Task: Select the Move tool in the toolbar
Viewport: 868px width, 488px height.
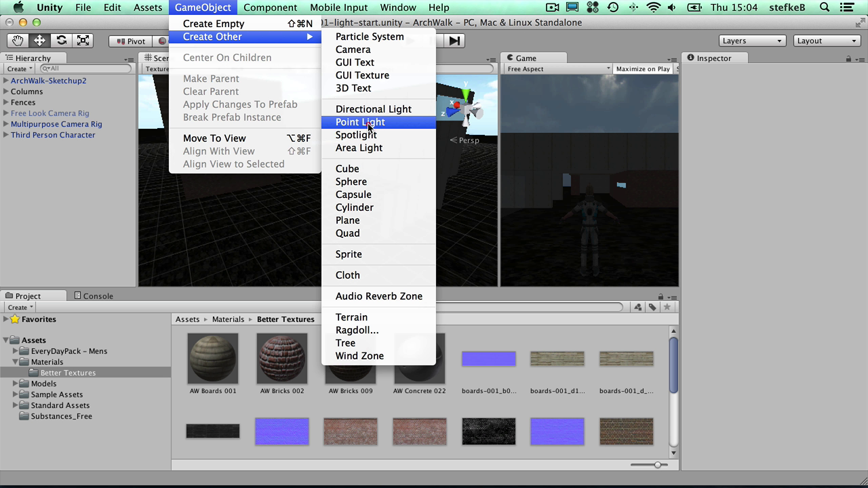Action: [39, 41]
